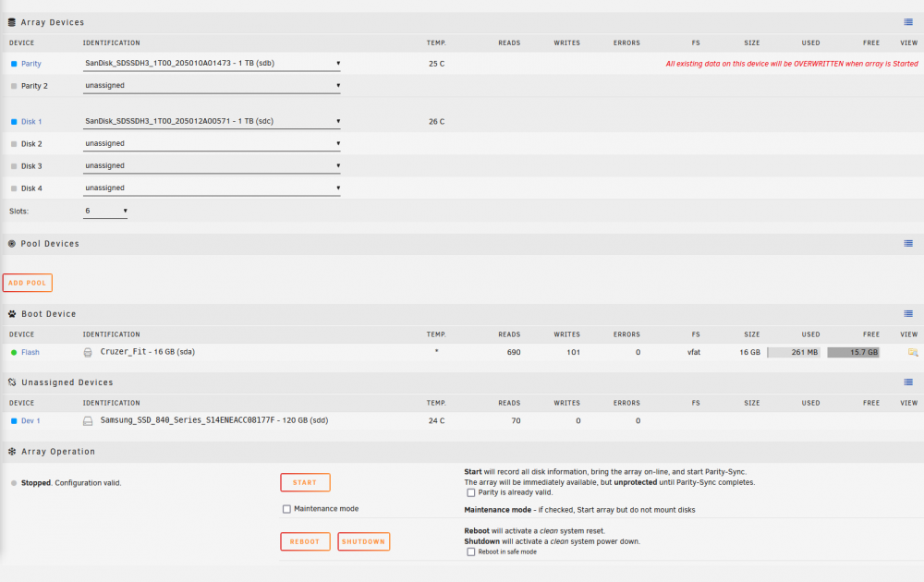
Task: Click the Cruzer_Fit drive icon
Action: tap(88, 352)
